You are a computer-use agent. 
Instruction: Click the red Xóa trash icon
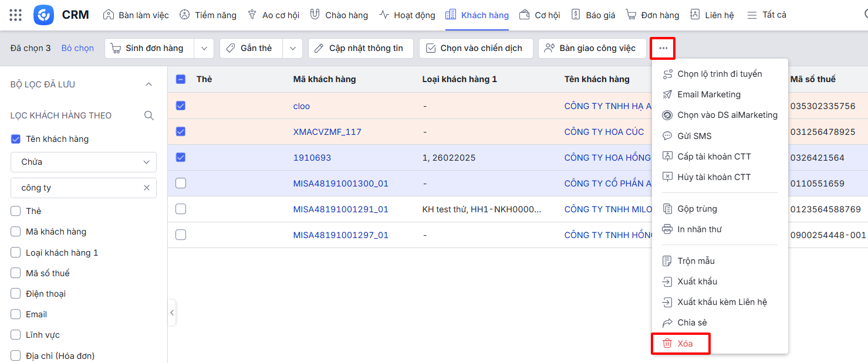[x=667, y=344]
